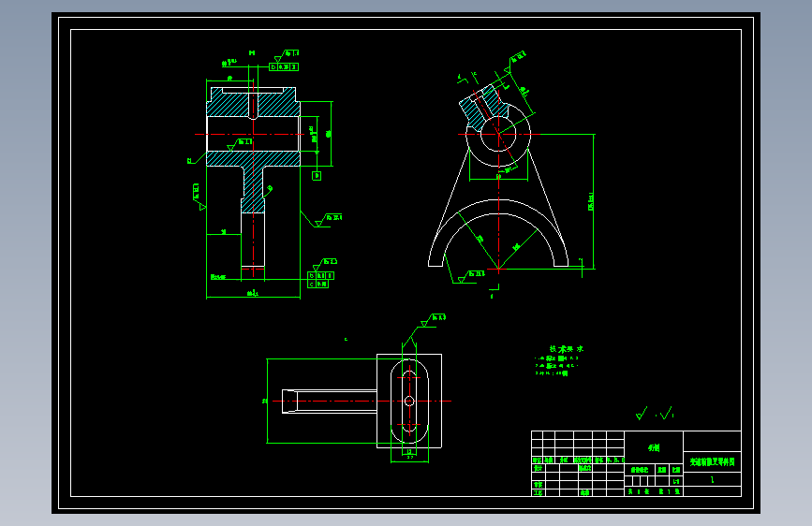Pick the horizontal shaft in the bottom view
Screen dimensions: 812x526
[330, 402]
